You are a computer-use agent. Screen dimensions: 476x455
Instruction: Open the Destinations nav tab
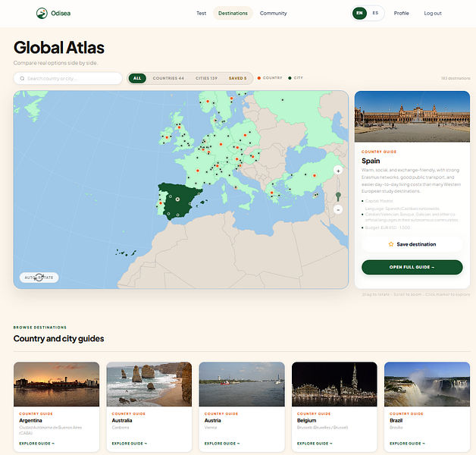tap(233, 13)
